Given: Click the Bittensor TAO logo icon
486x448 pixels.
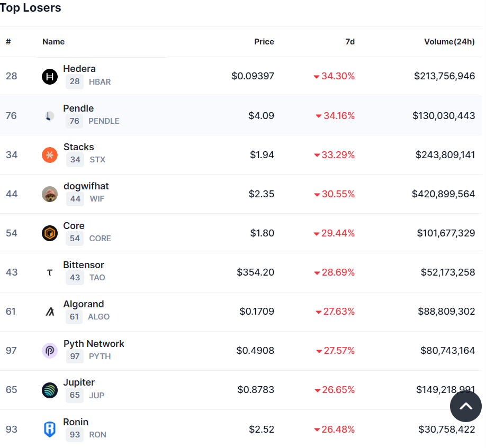Looking at the screenshot, I should [x=50, y=272].
